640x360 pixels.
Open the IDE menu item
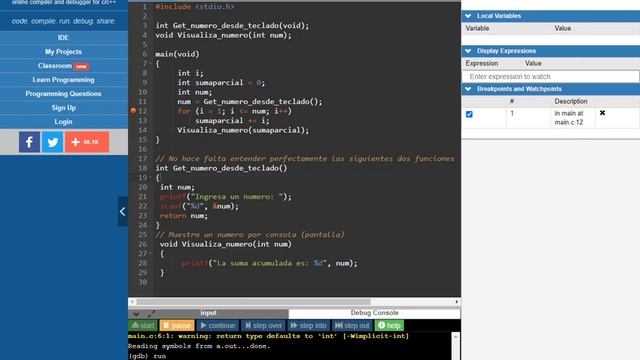coord(64,38)
